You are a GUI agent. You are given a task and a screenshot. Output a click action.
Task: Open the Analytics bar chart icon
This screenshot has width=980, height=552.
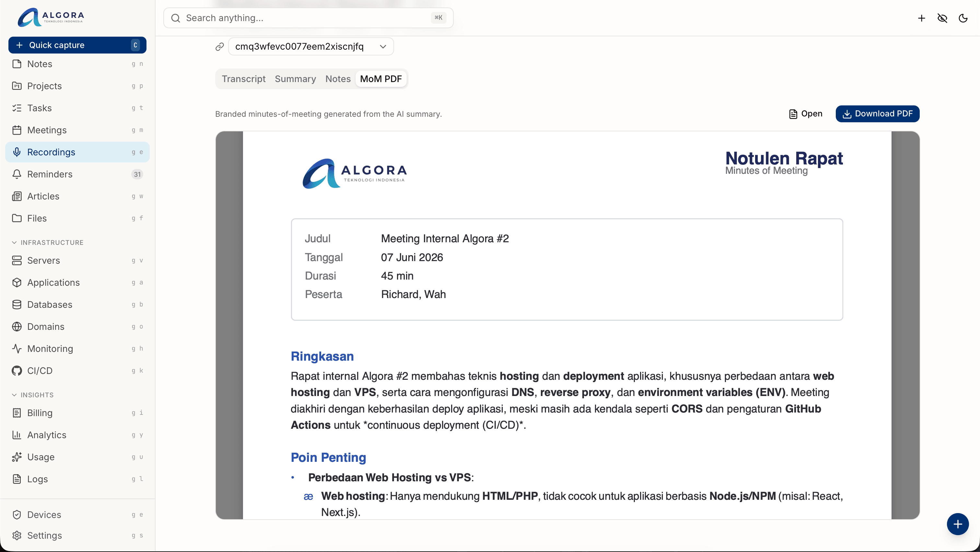click(17, 435)
